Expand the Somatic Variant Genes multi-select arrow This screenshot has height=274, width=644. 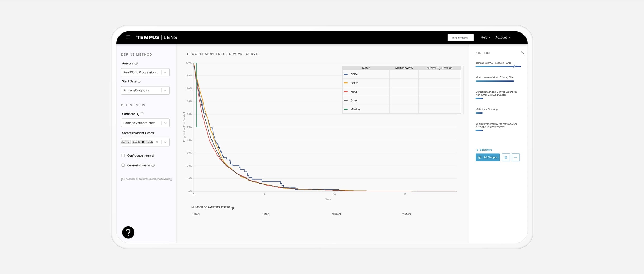tap(165, 142)
